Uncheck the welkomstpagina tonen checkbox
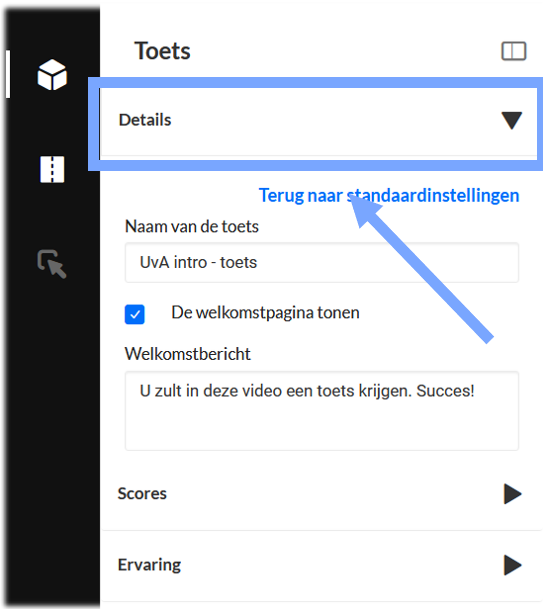 [x=135, y=314]
